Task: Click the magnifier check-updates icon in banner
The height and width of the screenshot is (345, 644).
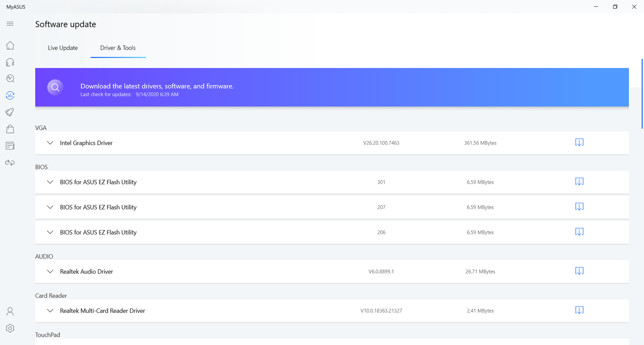Action: click(x=55, y=87)
